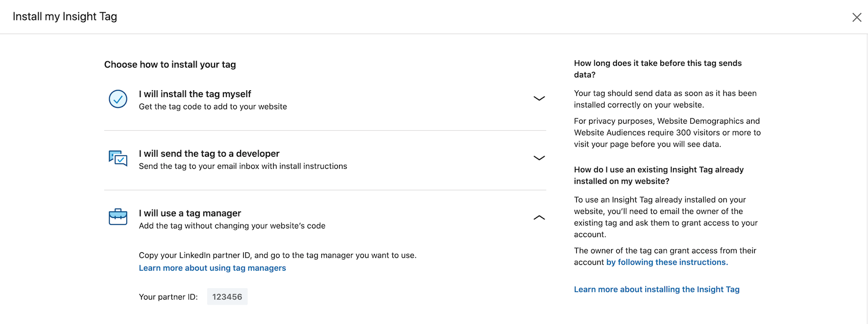Click 'Add the tag without changing' description text
The image size is (868, 324).
click(x=232, y=226)
